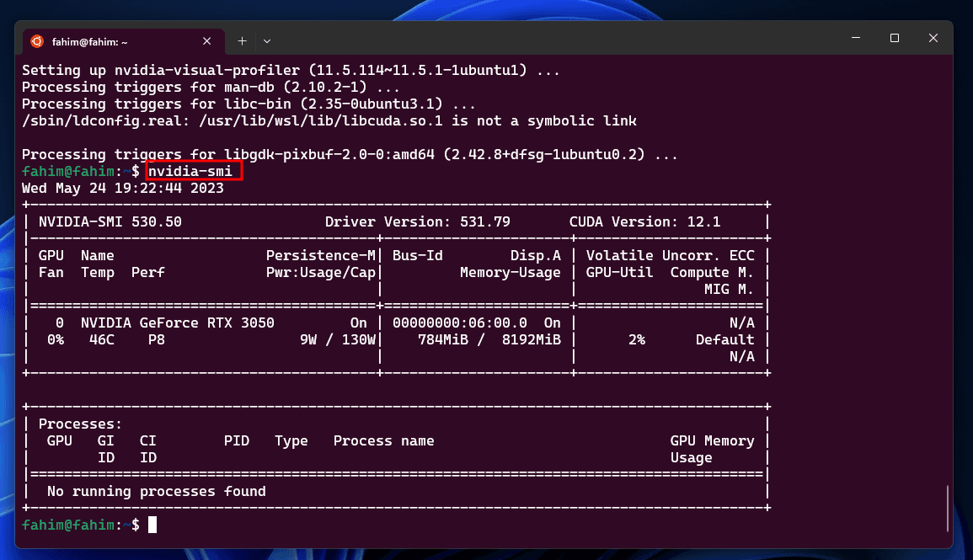Click 'MIG M.' column header
This screenshot has width=973, height=560.
tap(730, 289)
